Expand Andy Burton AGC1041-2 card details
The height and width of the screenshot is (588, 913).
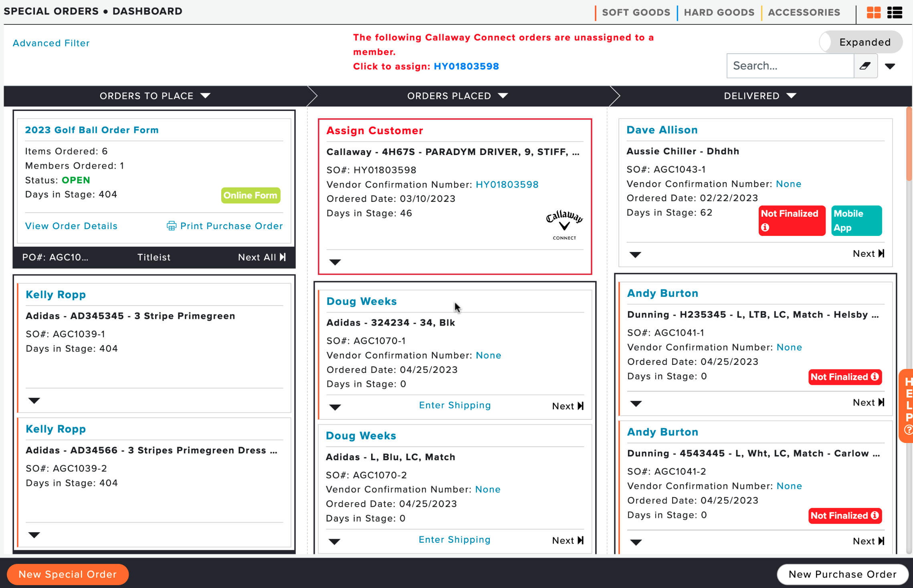tap(636, 542)
